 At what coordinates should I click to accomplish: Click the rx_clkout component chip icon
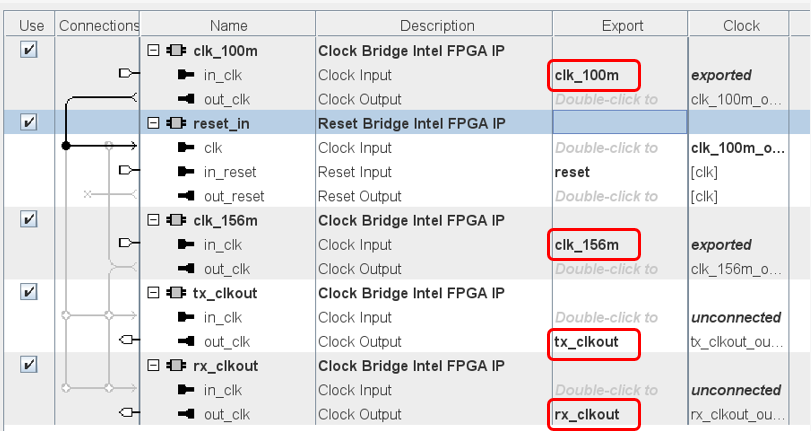pyautogui.click(x=174, y=366)
